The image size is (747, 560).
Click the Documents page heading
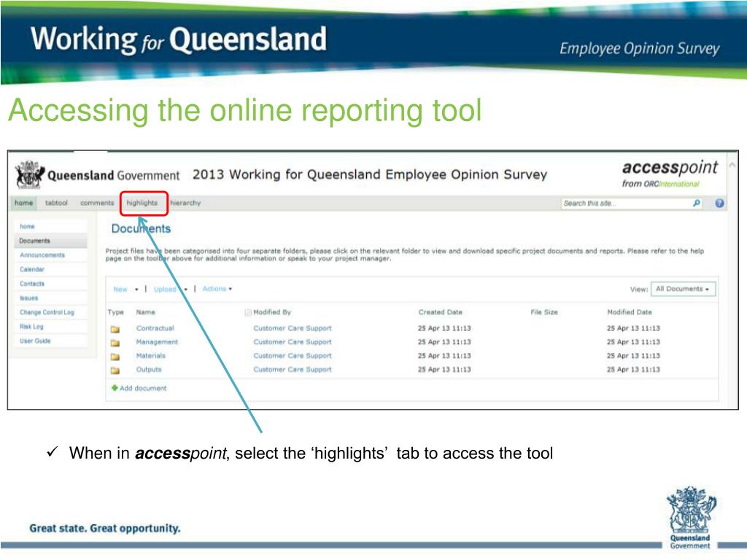(141, 228)
